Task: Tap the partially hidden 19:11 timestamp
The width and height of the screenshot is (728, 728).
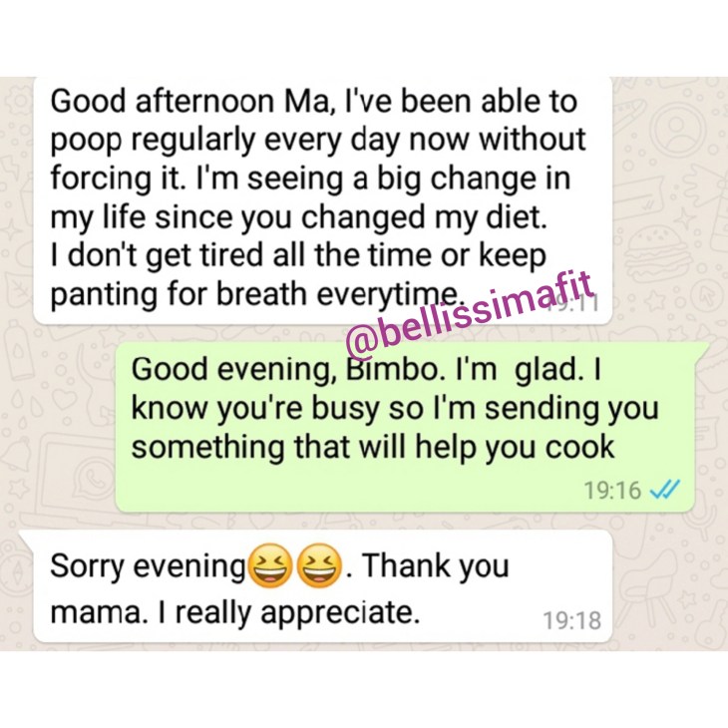Action: pyautogui.click(x=574, y=302)
